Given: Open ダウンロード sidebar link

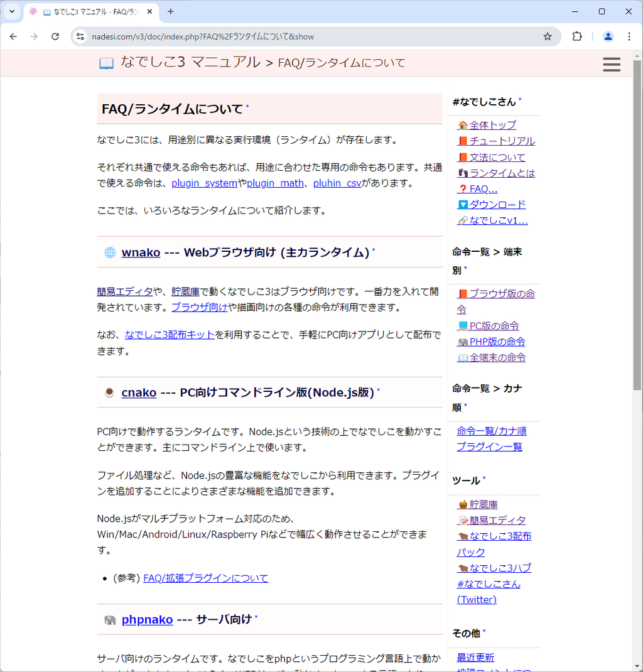Looking at the screenshot, I should pos(497,205).
